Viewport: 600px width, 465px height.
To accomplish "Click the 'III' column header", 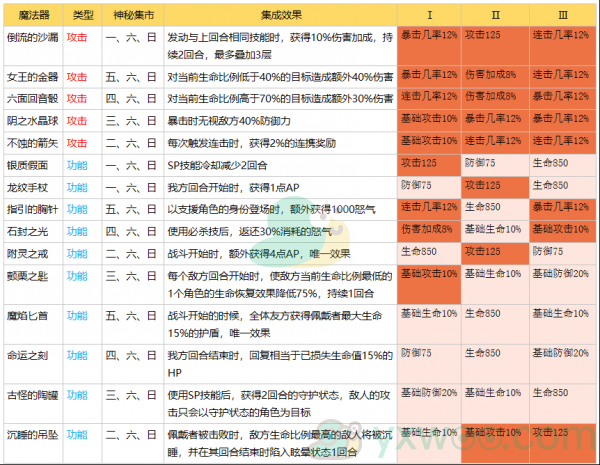I will [562, 15].
